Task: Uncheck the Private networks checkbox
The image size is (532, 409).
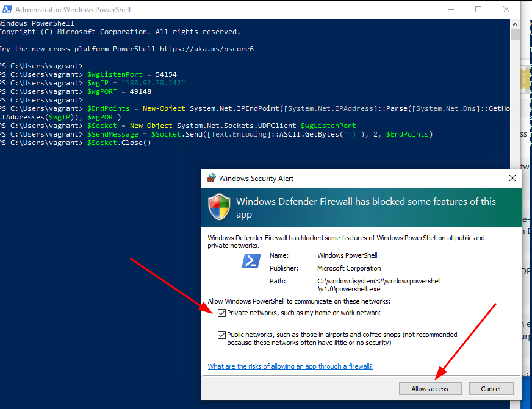Action: click(221, 313)
